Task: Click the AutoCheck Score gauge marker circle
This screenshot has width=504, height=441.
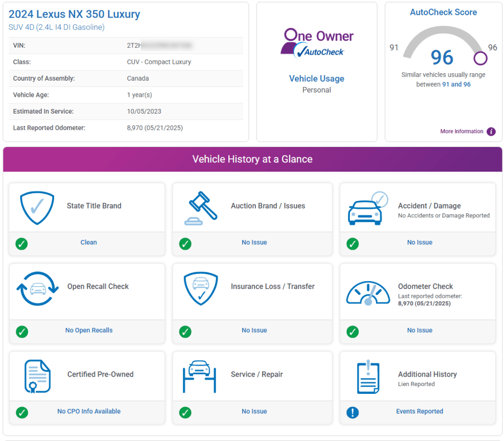Action: pos(480,58)
